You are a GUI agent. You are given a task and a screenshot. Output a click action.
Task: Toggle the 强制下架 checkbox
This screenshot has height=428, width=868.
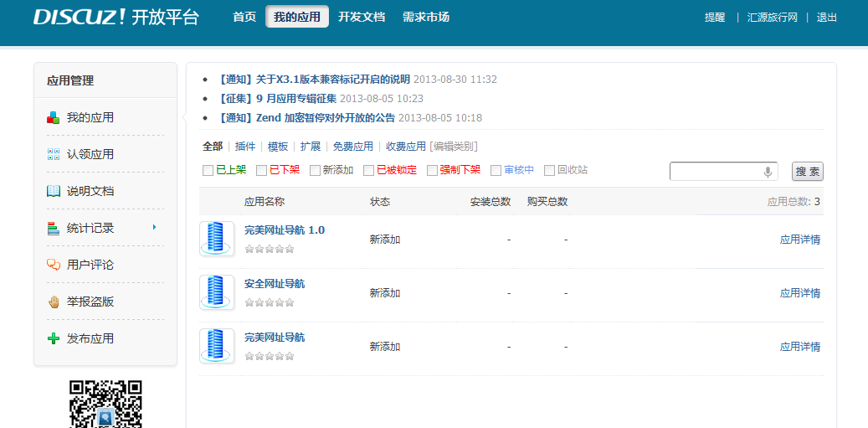pyautogui.click(x=433, y=171)
